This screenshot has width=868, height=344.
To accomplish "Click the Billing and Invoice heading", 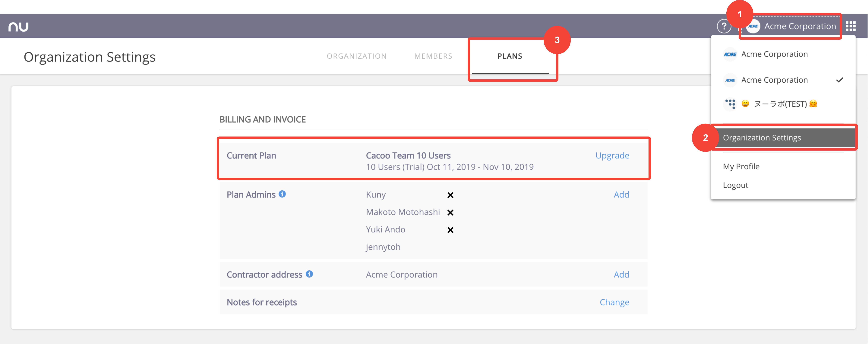I will [263, 119].
